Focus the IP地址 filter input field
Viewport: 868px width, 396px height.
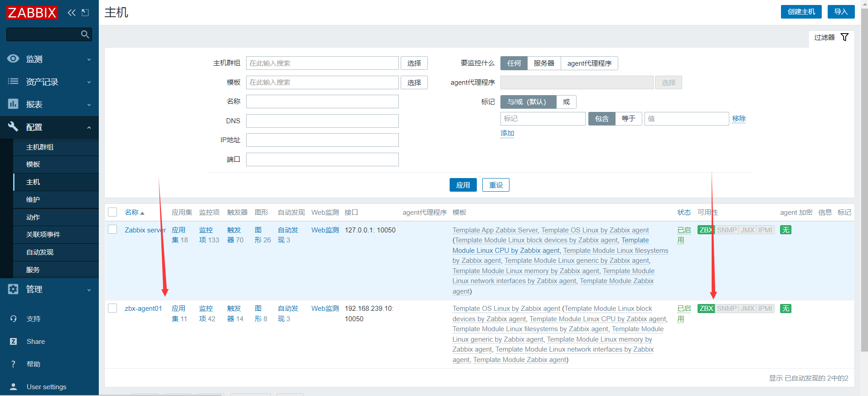(322, 140)
